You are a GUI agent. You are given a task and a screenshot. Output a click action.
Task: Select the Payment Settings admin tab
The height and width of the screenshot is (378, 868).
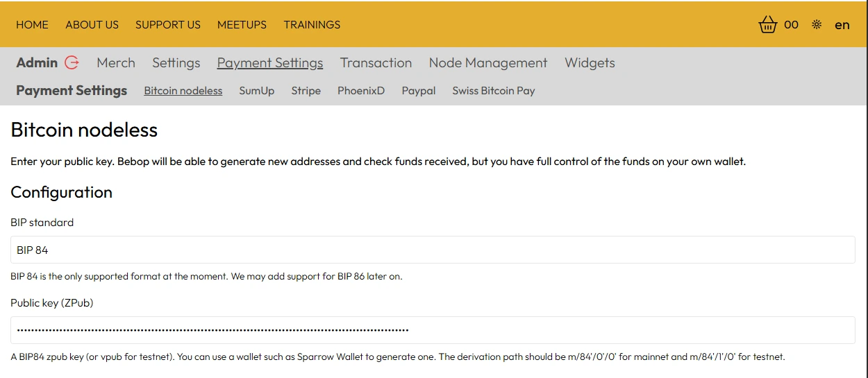point(269,63)
